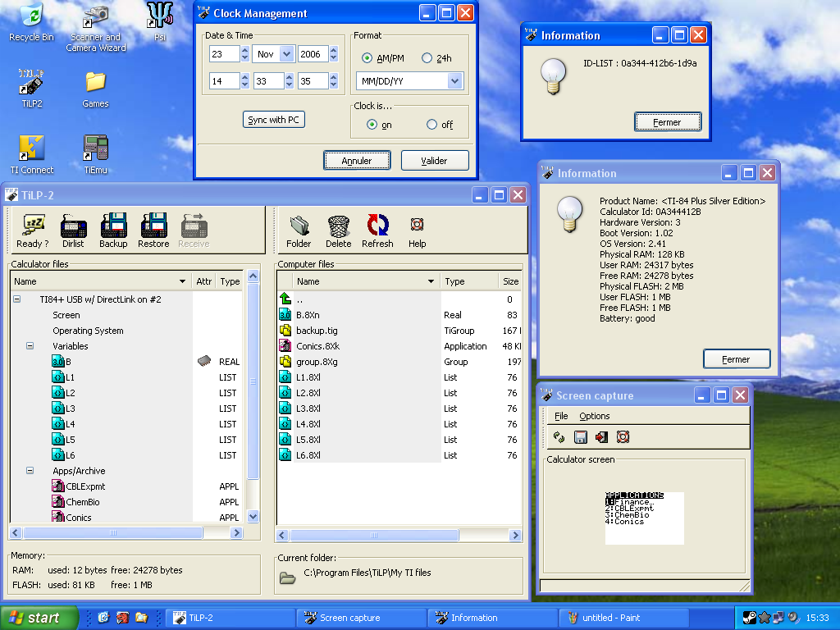840x630 pixels.
Task: Open the Games folder on the desktop
Action: [95, 89]
